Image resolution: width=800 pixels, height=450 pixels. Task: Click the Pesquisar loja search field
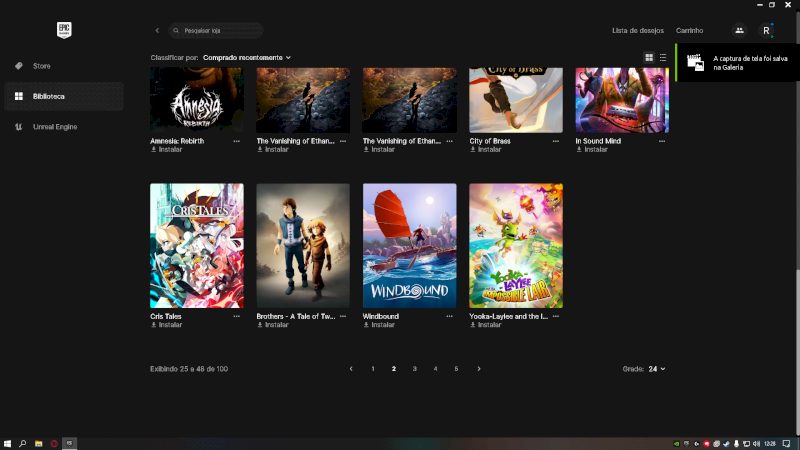click(216, 31)
